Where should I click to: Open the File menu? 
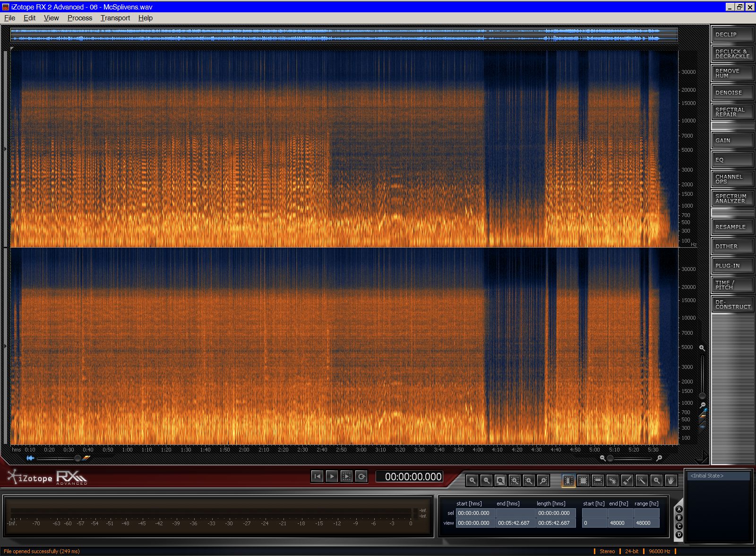coord(9,18)
